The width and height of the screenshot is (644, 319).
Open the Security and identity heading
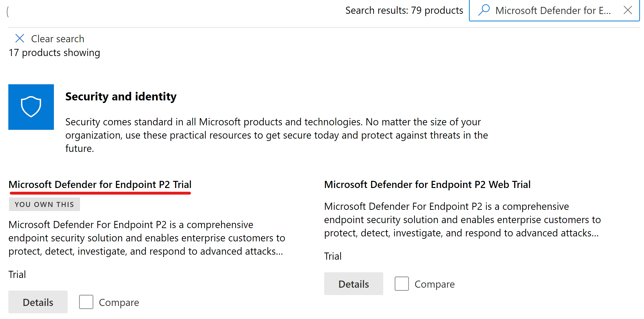coord(121,96)
